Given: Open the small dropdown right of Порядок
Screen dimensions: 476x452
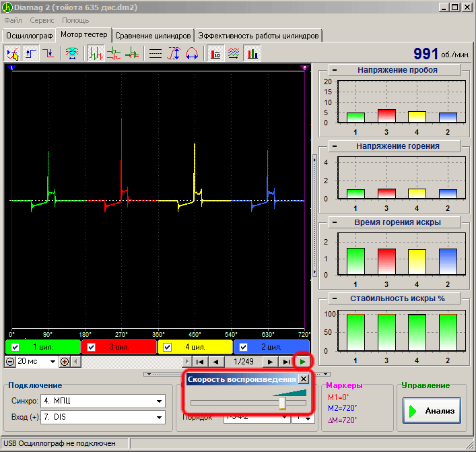Looking at the screenshot, I should pyautogui.click(x=308, y=418).
